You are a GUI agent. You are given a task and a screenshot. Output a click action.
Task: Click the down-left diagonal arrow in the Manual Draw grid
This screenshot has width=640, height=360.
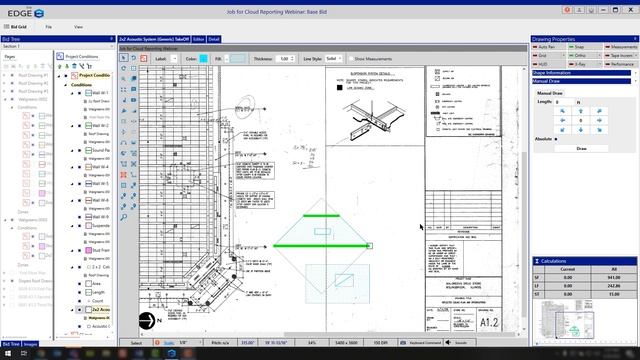pos(562,130)
